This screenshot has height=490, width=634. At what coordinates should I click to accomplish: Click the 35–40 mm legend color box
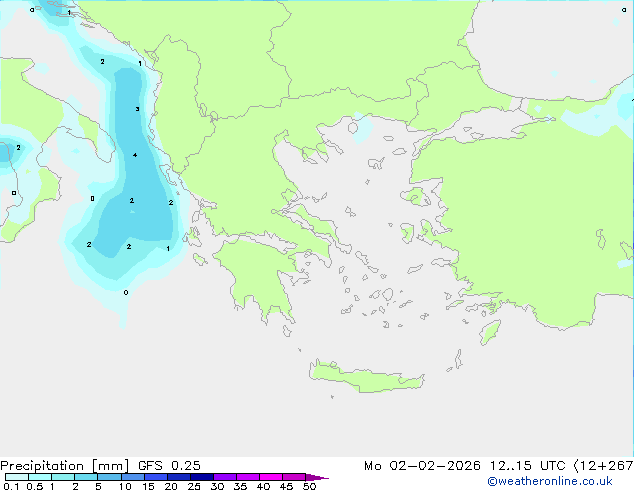click(248, 477)
